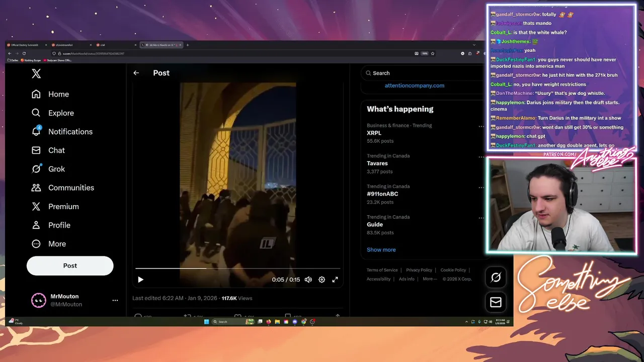Play the video
The width and height of the screenshot is (644, 362).
click(140, 280)
